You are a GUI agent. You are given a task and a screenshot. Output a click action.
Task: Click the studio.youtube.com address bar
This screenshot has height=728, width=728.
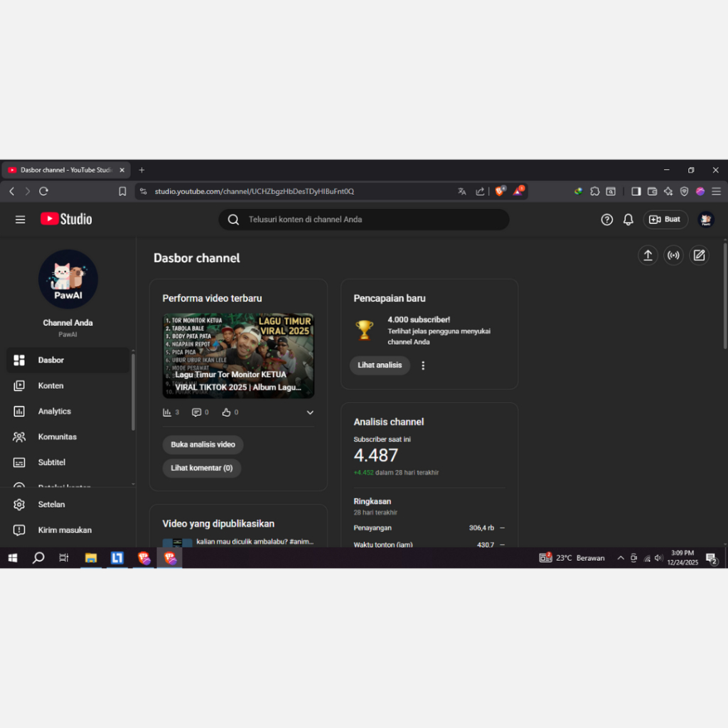[255, 191]
